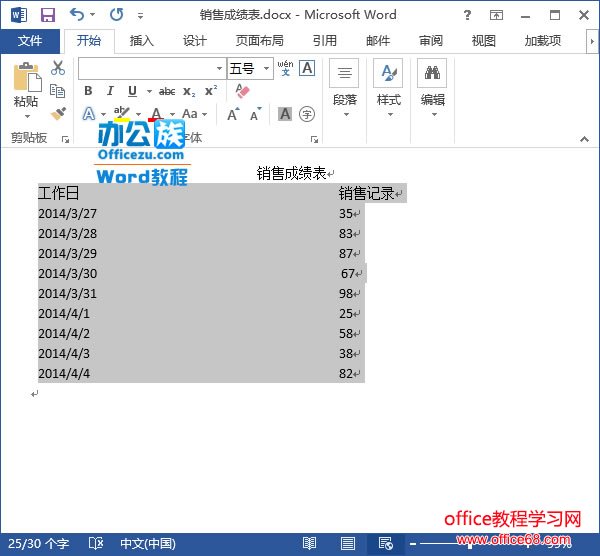Toggle subscript formatting
This screenshot has width=600, height=556.
(189, 91)
